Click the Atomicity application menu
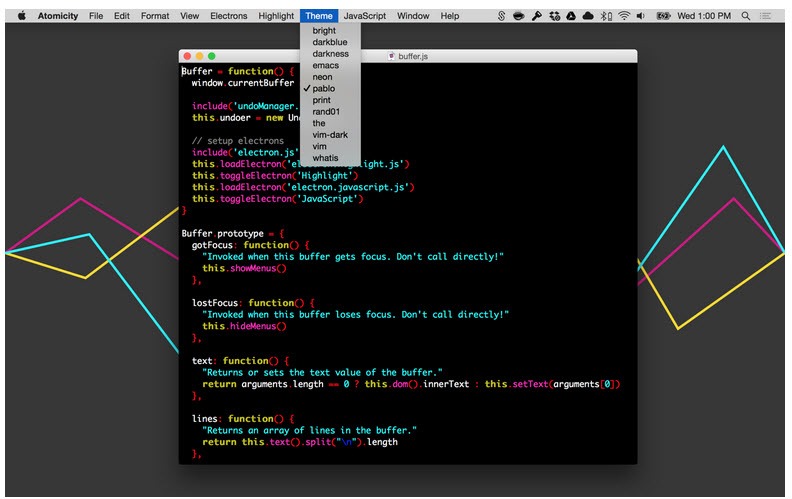 [x=58, y=16]
